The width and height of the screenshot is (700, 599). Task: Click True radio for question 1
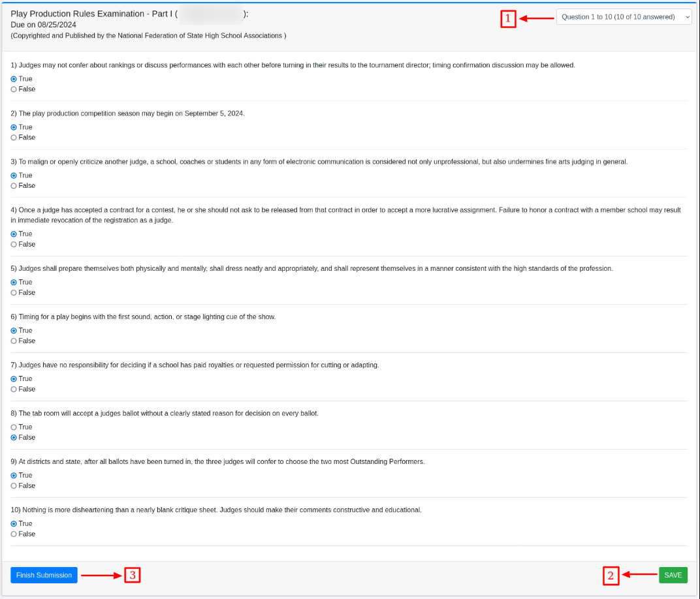(14, 79)
